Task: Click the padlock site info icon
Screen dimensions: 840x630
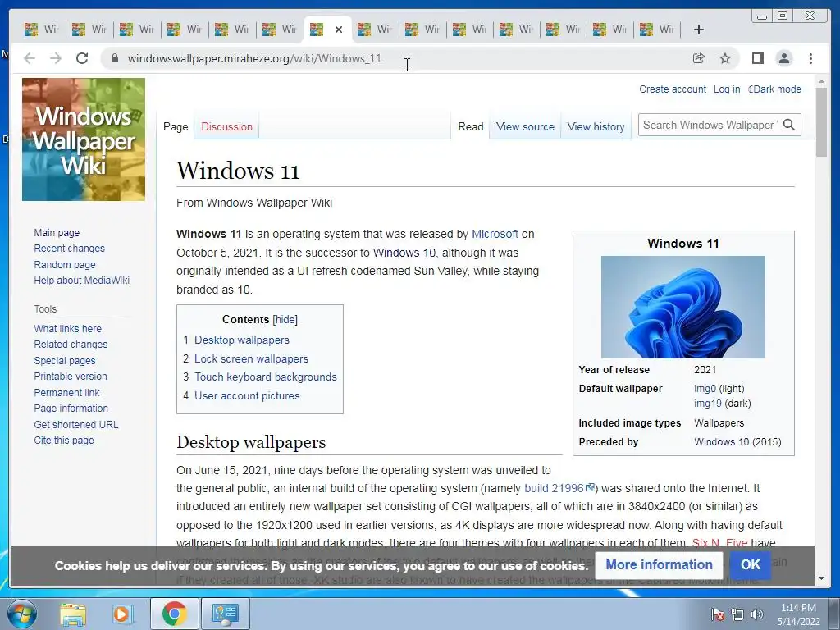Action: tap(114, 58)
